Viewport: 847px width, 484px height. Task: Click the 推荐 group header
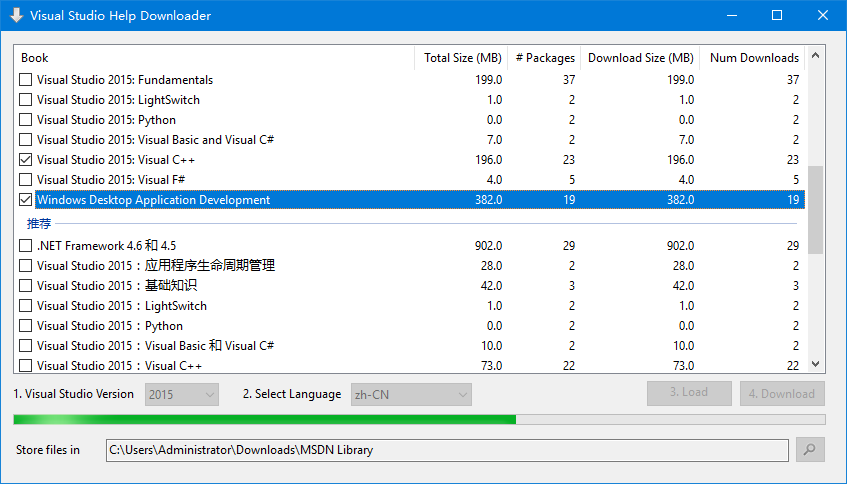pos(39,223)
